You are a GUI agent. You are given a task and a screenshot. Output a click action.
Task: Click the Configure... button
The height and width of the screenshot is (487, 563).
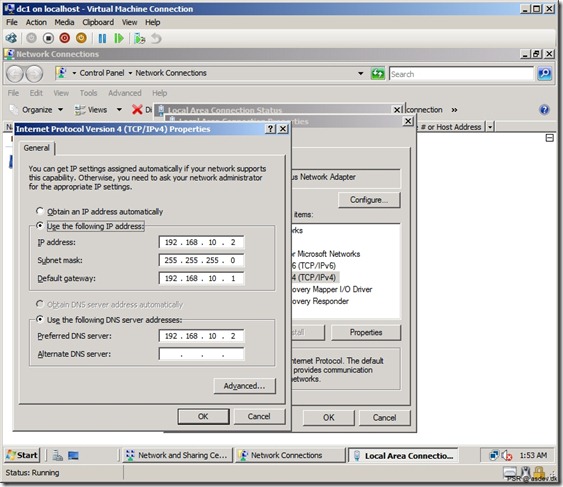[x=369, y=200]
